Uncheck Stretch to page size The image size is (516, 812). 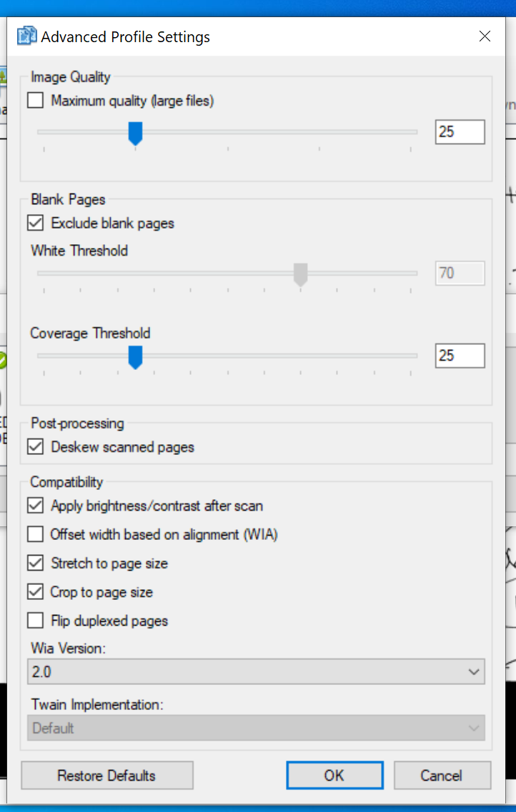click(35, 563)
